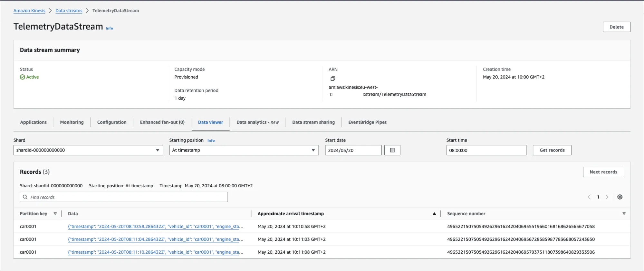Click the Start time input field

pyautogui.click(x=486, y=150)
